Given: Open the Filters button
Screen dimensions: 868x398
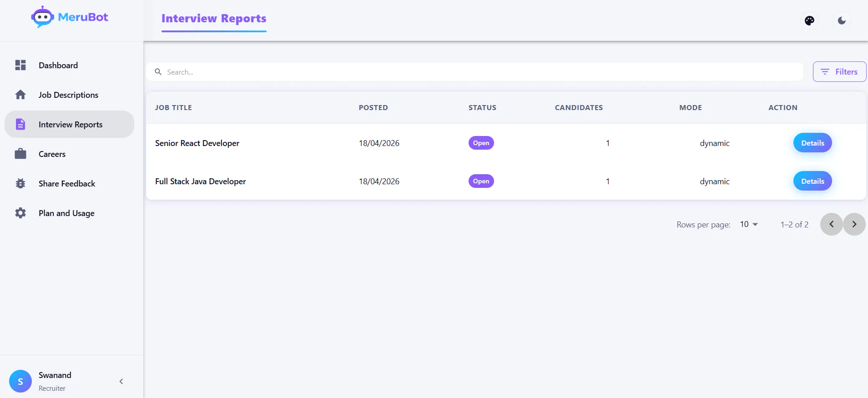Looking at the screenshot, I should coord(839,72).
